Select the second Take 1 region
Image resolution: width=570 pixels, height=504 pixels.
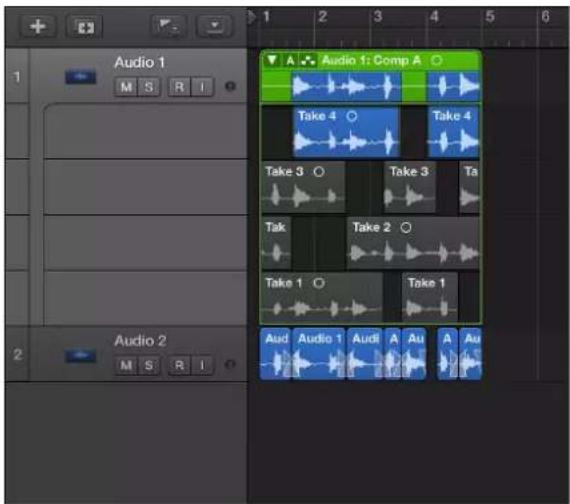[x=430, y=297]
